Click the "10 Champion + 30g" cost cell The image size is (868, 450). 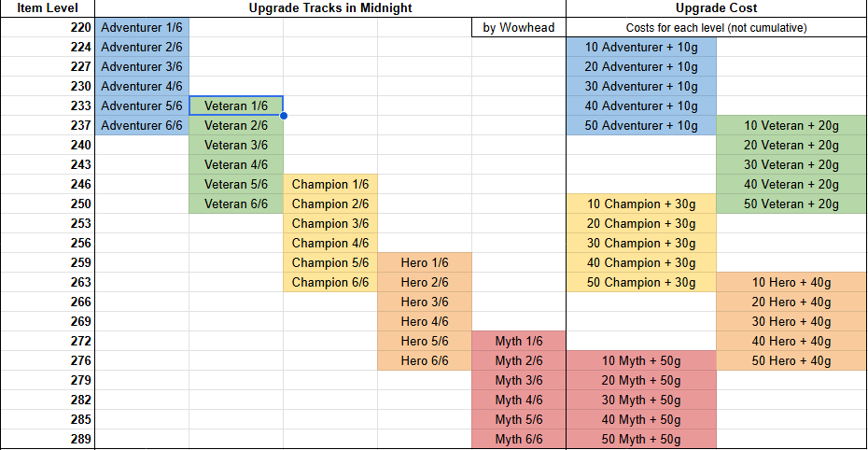click(641, 204)
